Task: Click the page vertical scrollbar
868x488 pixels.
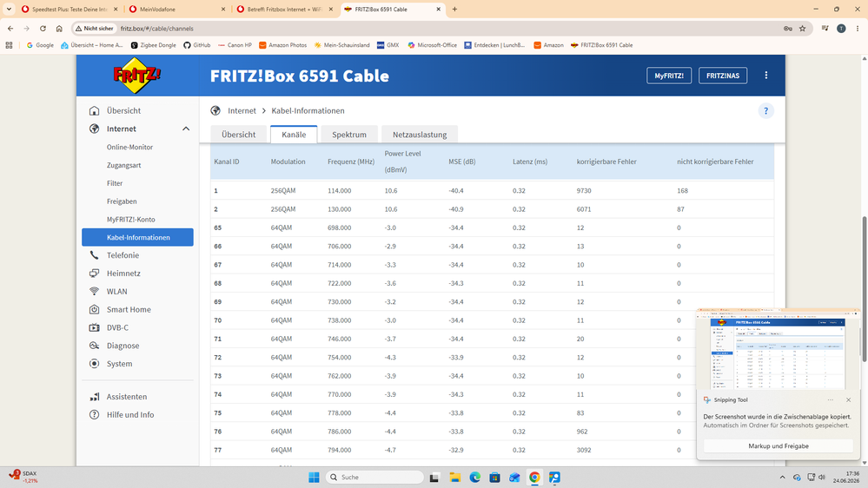Action: pos(865,289)
